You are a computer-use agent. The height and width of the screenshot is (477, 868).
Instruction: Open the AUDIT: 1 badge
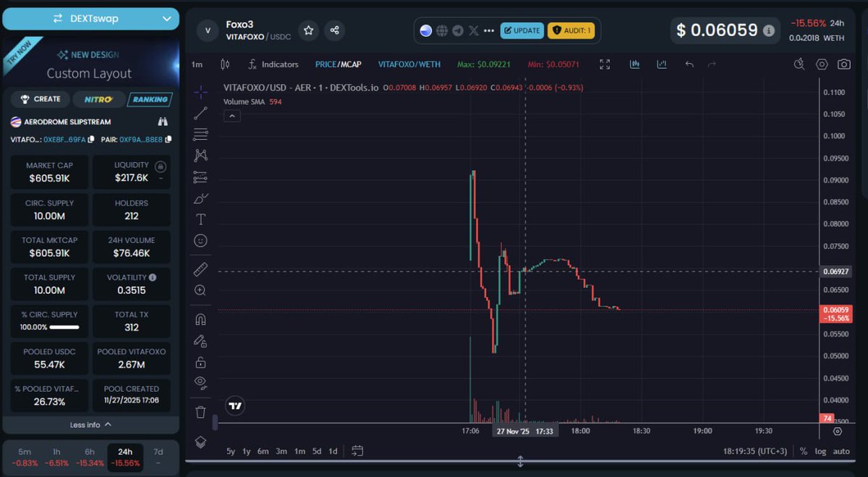pos(571,30)
